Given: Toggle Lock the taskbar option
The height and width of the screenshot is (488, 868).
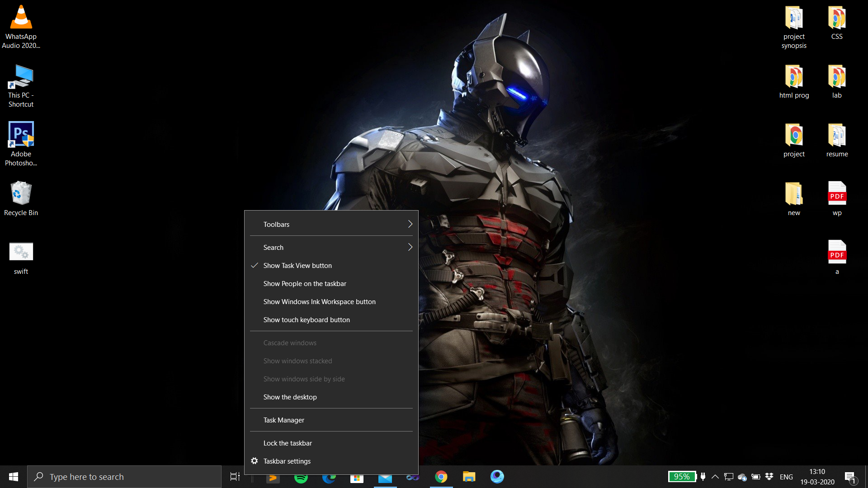Looking at the screenshot, I should coord(331,443).
